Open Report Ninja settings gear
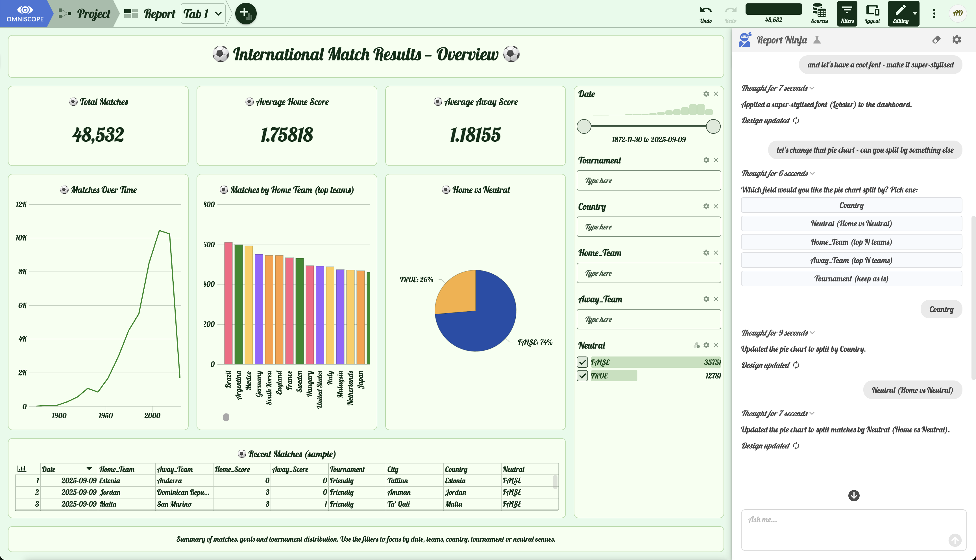The height and width of the screenshot is (560, 976). pyautogui.click(x=957, y=40)
